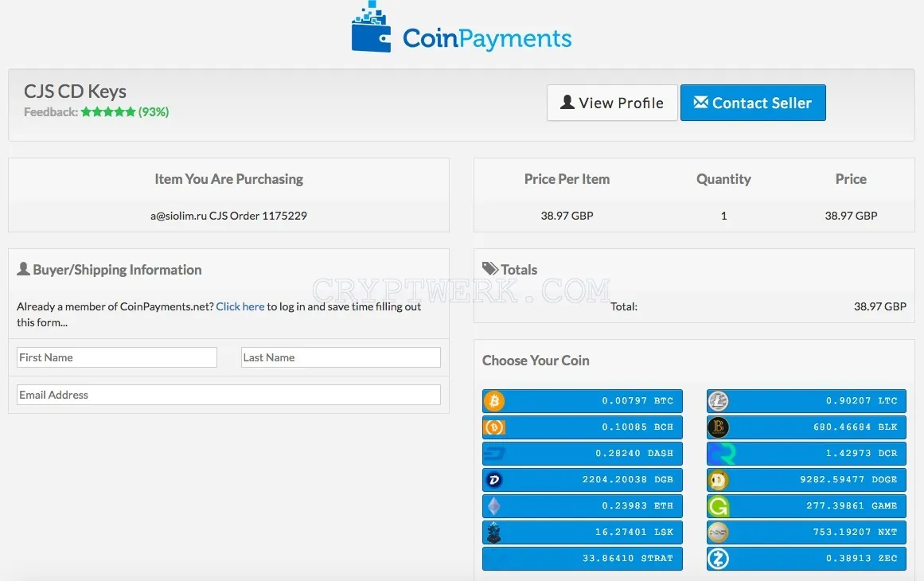Click the 'Item You Are Purchasing' heading

[228, 179]
